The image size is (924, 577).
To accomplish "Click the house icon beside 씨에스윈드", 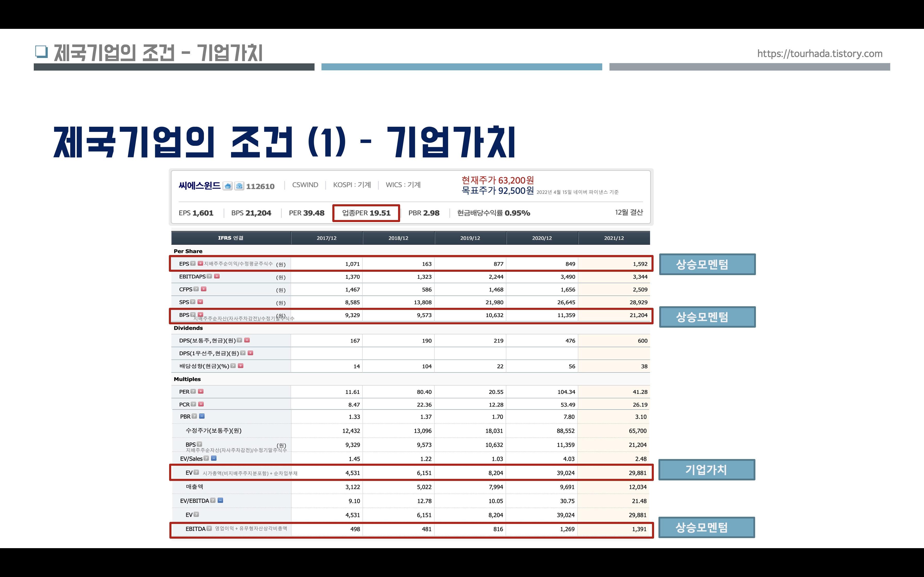I will coord(228,186).
